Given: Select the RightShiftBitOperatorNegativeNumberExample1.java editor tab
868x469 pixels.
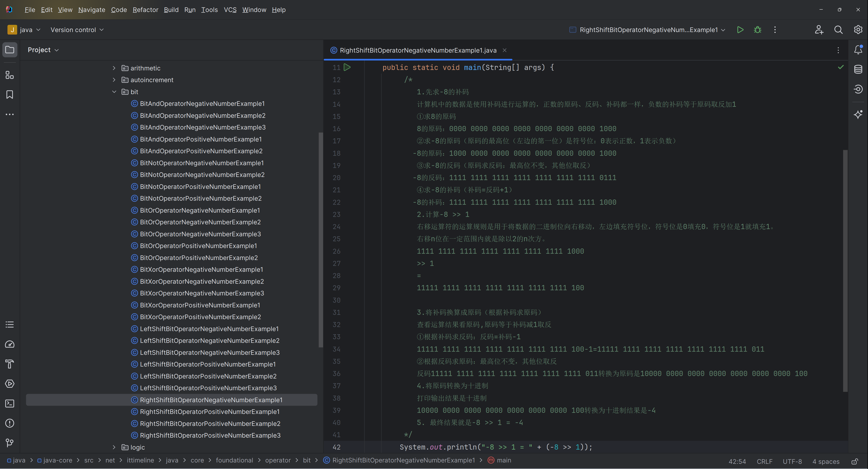Looking at the screenshot, I should tap(418, 50).
